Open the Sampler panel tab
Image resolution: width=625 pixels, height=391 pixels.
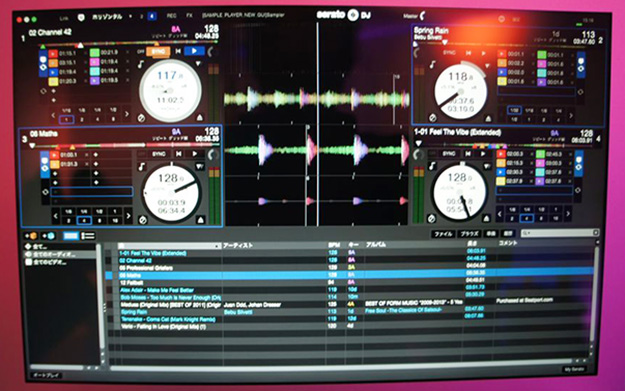(243, 15)
